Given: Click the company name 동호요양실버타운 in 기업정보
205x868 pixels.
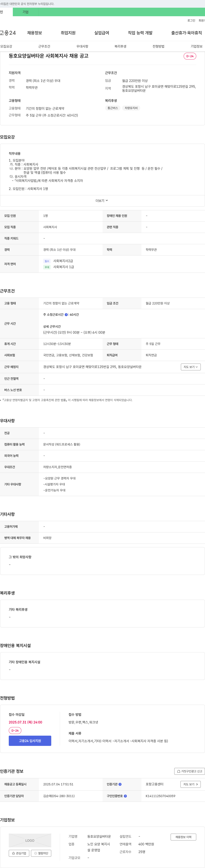Looking at the screenshot, I should point(99,836).
